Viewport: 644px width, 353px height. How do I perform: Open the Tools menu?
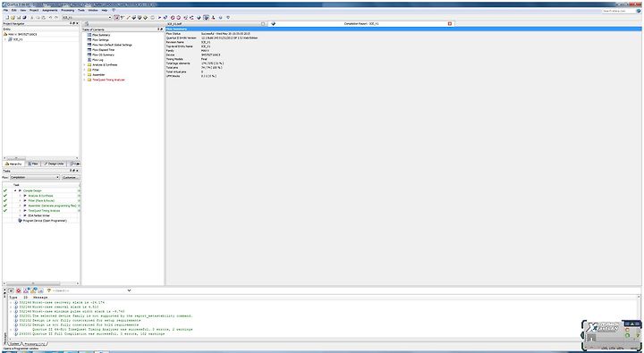pos(80,10)
